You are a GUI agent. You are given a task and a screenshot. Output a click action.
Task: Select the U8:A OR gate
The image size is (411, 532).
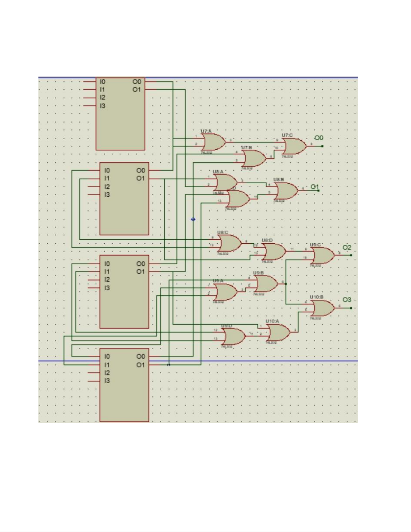coord(226,183)
